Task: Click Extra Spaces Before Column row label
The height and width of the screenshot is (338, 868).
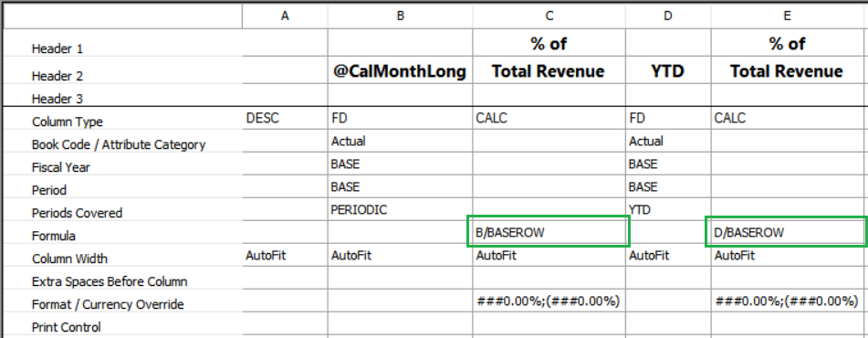Action: (109, 281)
